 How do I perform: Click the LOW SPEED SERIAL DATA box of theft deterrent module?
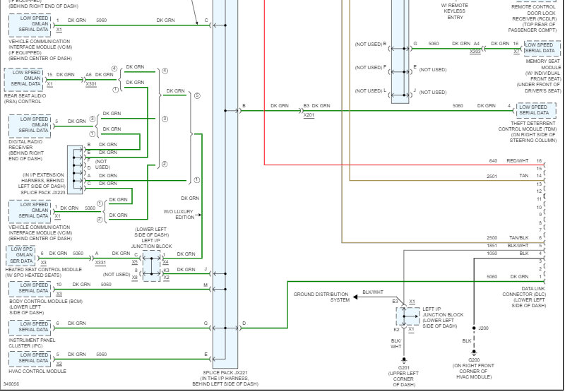point(536,110)
